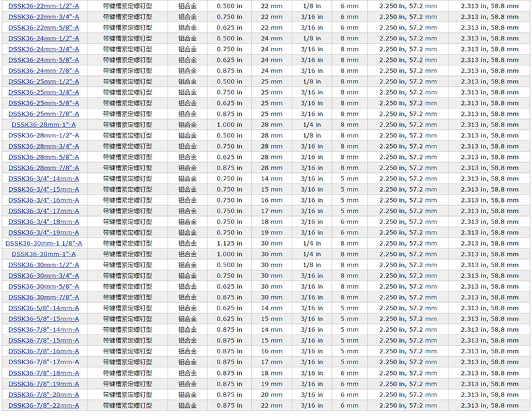532x418 pixels.
Task: Select part DSSK36-28mm-5/8"-A
Action: pos(44,157)
